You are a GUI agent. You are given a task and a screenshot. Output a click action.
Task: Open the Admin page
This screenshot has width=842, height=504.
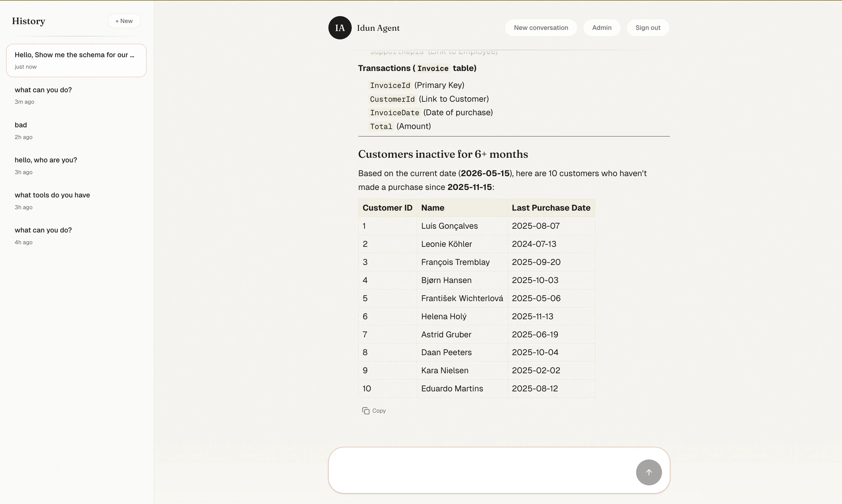601,28
